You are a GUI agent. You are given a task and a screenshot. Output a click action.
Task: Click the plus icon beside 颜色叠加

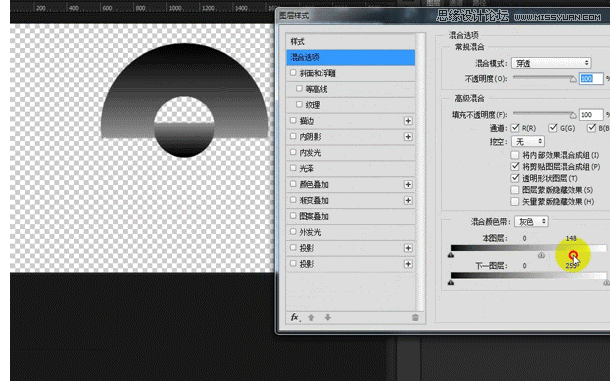[408, 184]
